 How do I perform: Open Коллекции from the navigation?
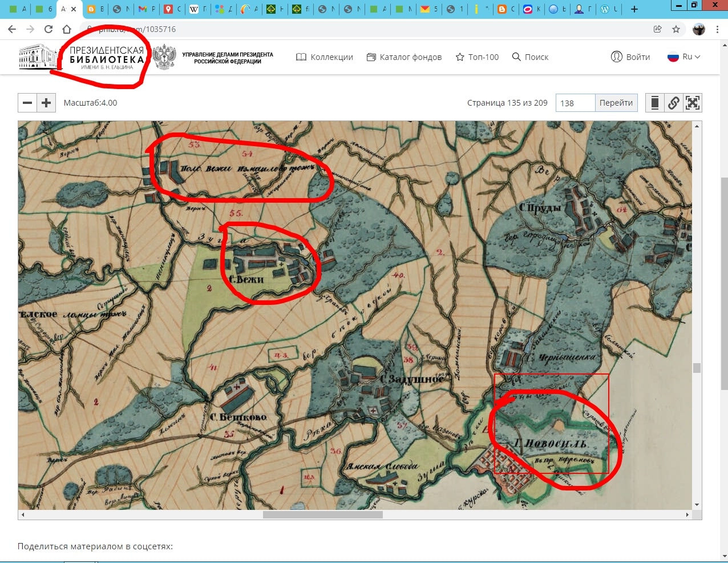(x=325, y=57)
